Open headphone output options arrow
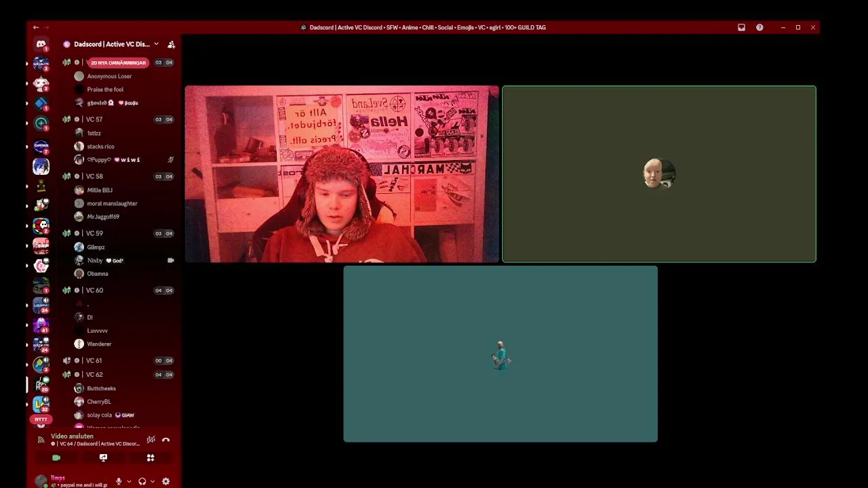 click(x=153, y=481)
